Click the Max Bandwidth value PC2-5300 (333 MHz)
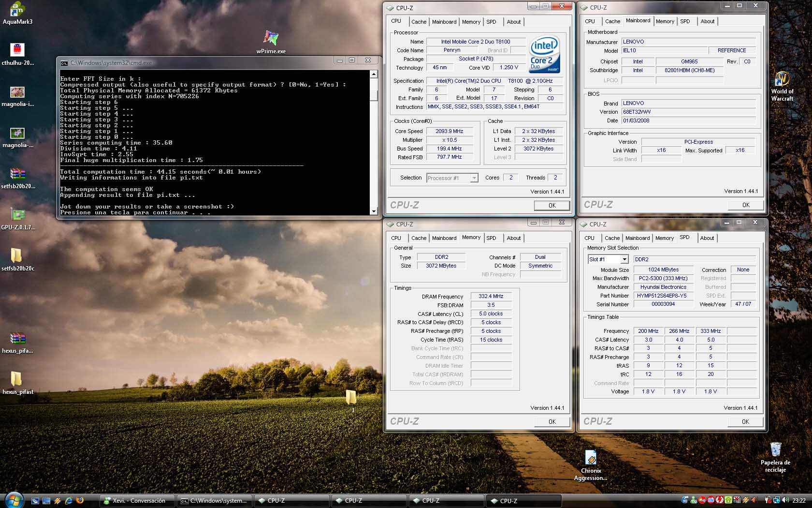The width and height of the screenshot is (812, 508). coord(663,278)
